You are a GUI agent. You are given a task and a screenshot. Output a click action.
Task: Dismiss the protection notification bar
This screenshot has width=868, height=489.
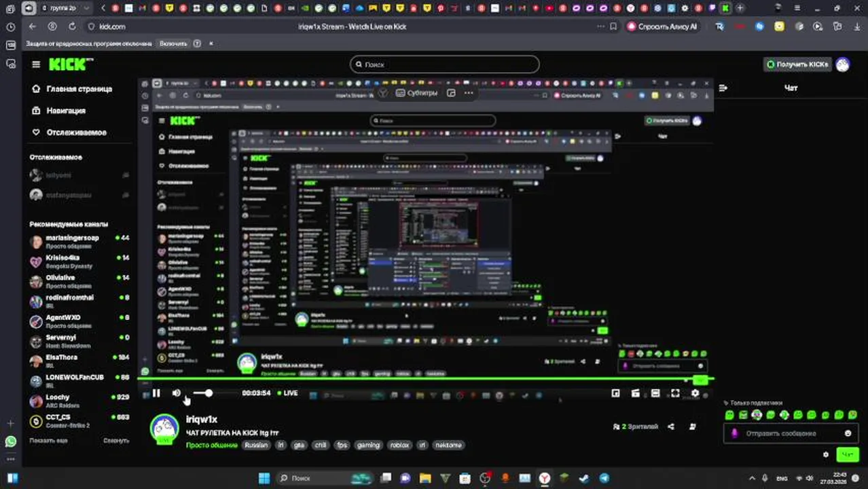point(211,43)
